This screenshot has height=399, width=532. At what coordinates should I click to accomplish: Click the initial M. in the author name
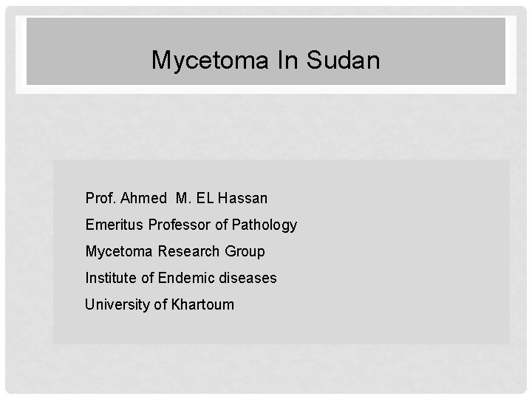(x=183, y=198)
